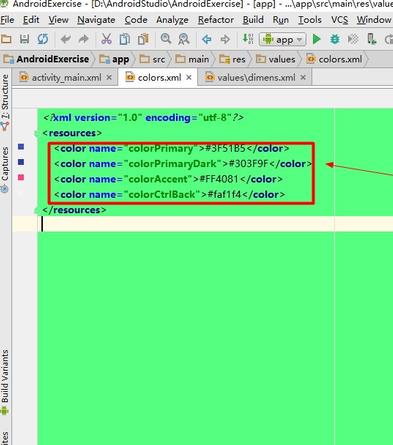Open the Refactor menu
Image resolution: width=393 pixels, height=445 pixels.
(216, 20)
